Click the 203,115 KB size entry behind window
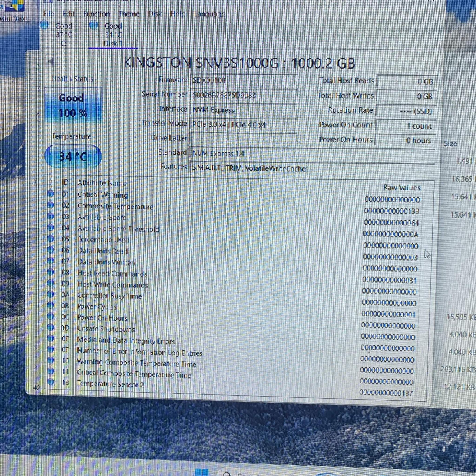 point(458,369)
